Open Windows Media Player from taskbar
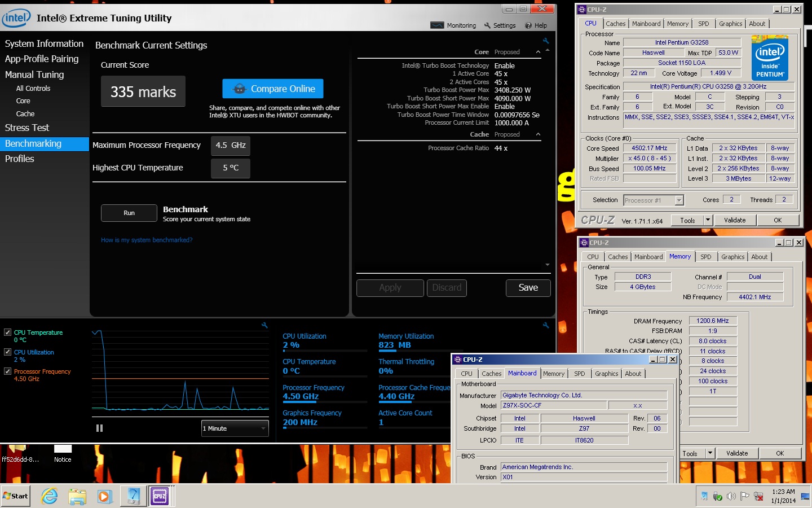Viewport: 812px width, 508px height. tap(104, 496)
